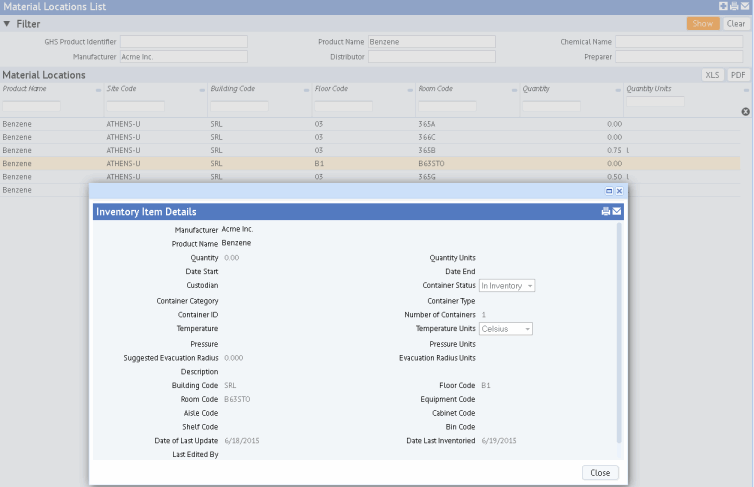754x487 pixels.
Task: Export the grid to XLS
Action: 712,75
